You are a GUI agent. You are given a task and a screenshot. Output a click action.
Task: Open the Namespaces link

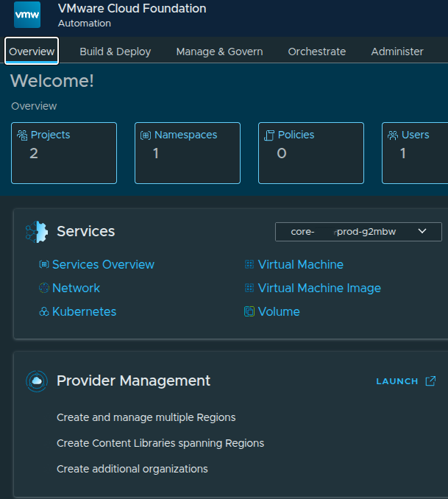tap(186, 135)
